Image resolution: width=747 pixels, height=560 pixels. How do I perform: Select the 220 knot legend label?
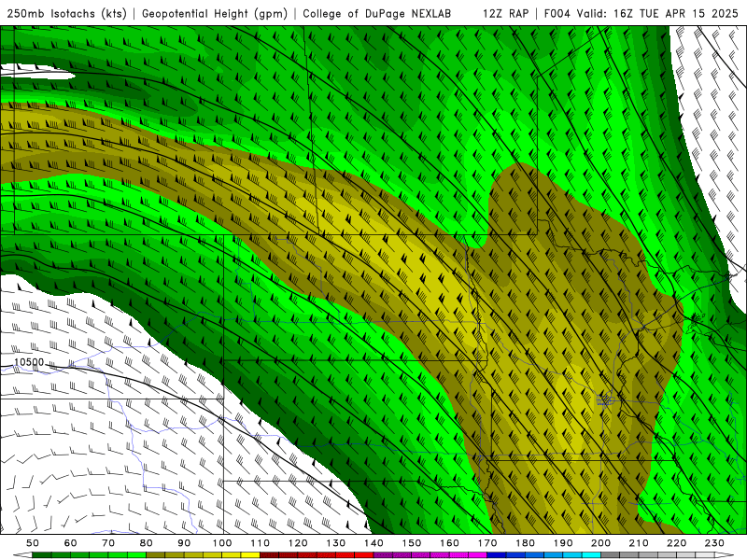(677, 543)
